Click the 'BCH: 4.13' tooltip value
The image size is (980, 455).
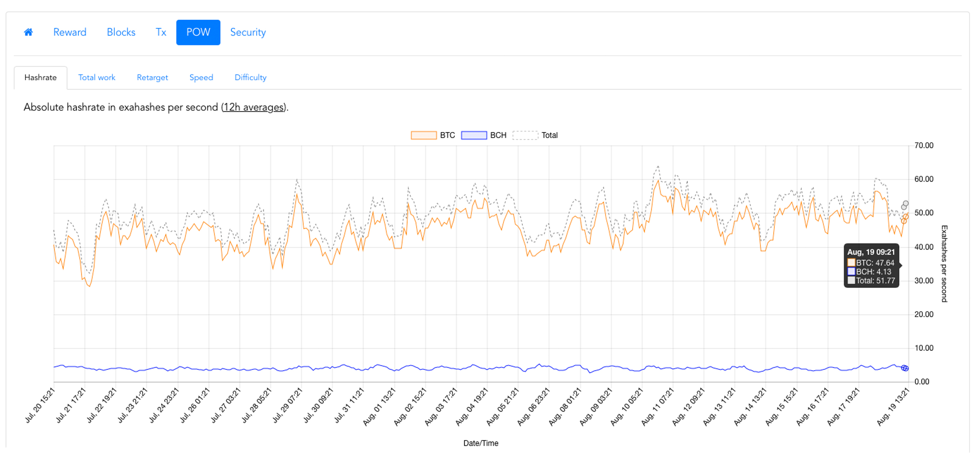pyautogui.click(x=874, y=272)
